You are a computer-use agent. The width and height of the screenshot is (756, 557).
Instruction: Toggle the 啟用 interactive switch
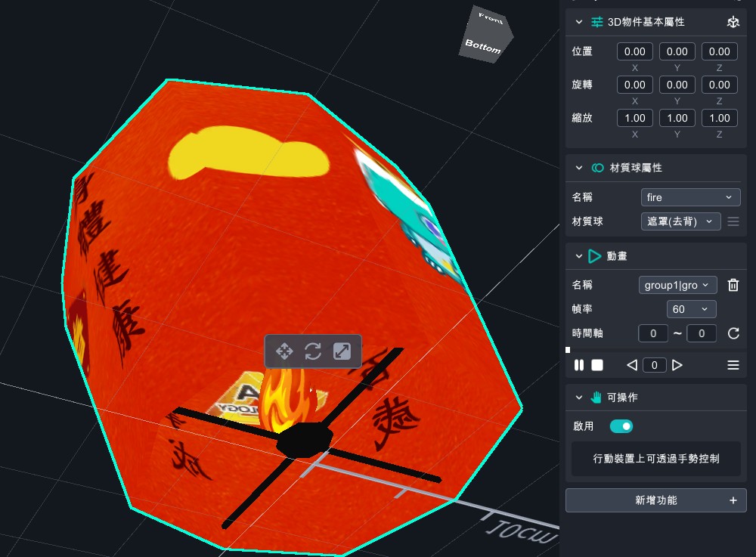621,426
